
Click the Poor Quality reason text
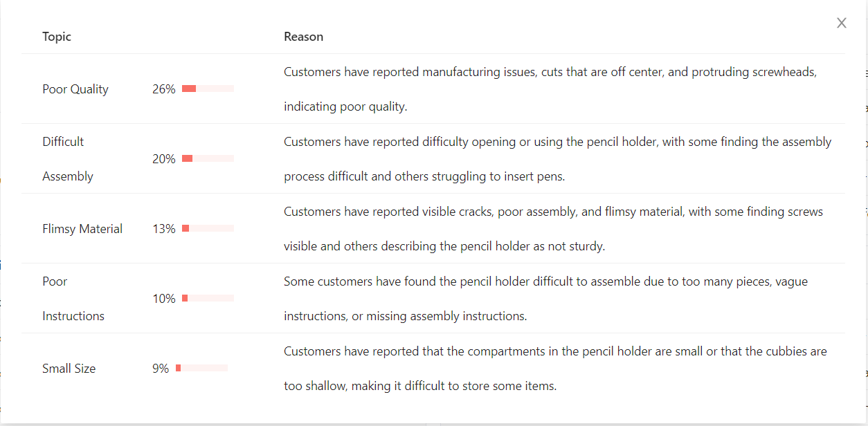(x=550, y=89)
